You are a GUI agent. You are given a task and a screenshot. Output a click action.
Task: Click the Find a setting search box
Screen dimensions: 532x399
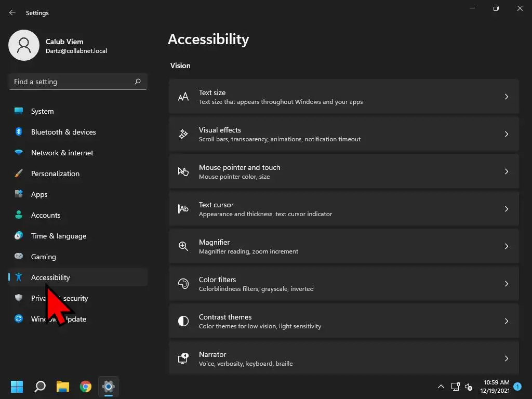click(72, 82)
